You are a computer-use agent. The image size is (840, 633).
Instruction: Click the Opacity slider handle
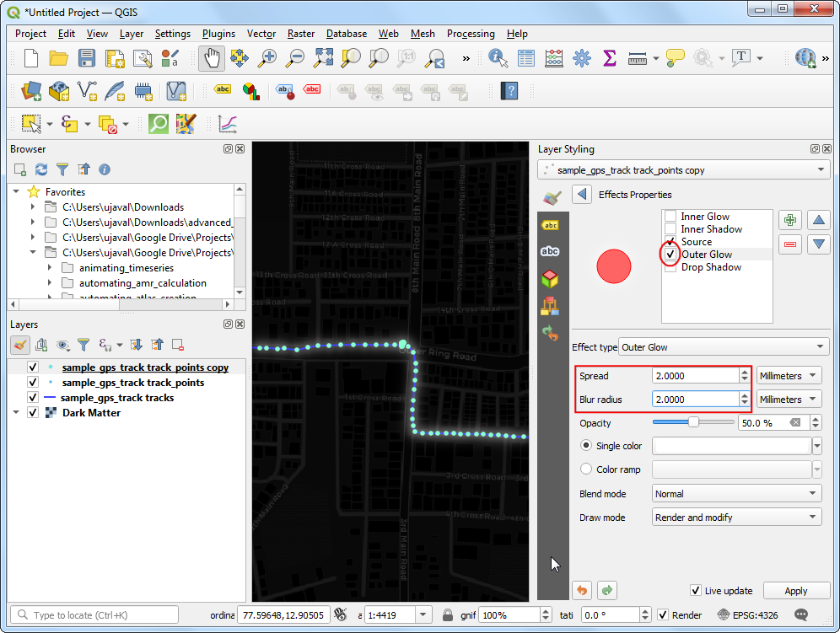pos(693,422)
